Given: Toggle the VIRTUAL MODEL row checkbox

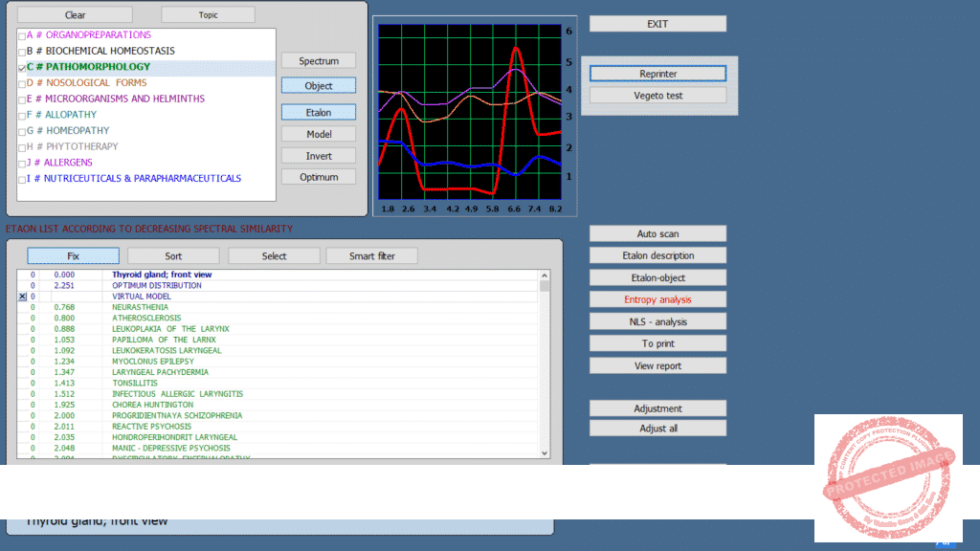Looking at the screenshot, I should point(22,297).
